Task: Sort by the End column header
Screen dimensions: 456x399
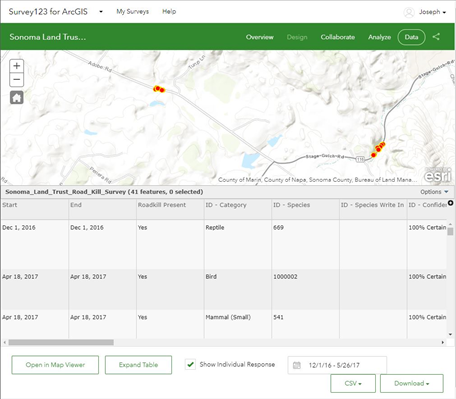Action: [103, 209]
